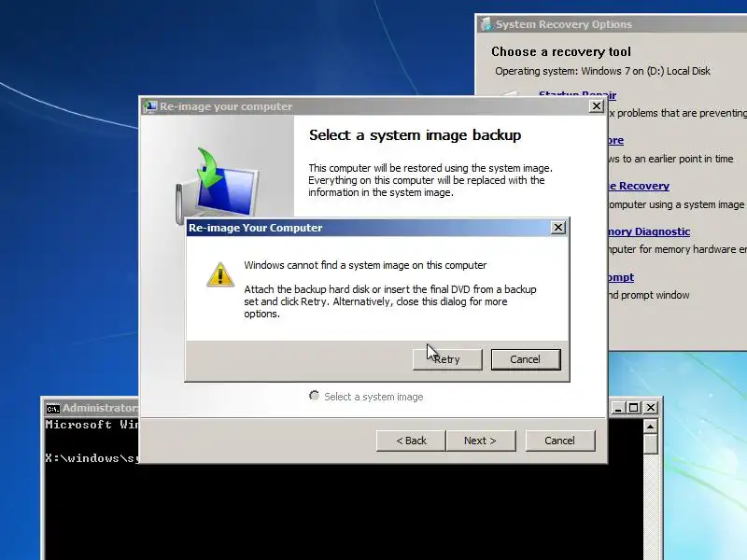The width and height of the screenshot is (747, 560).
Task: Click the 'Windows cannot find a system image' message
Action: click(x=365, y=265)
